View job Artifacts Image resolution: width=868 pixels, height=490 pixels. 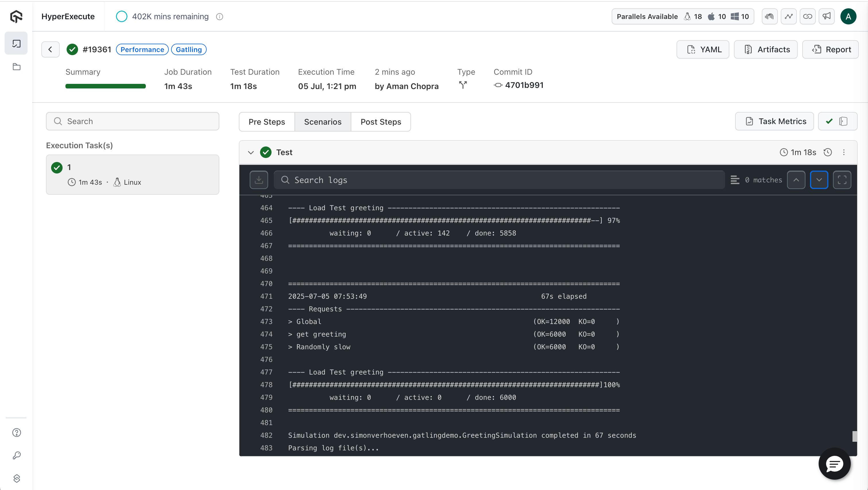[766, 49]
